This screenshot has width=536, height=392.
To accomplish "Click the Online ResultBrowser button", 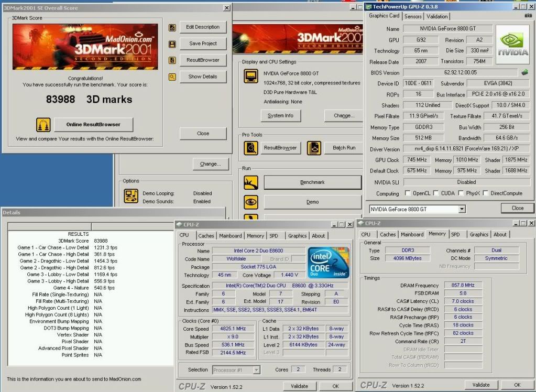I will pos(93,125).
